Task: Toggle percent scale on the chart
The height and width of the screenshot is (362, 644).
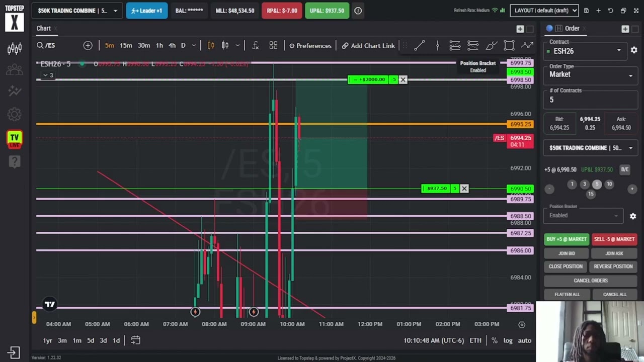Action: [x=495, y=340]
